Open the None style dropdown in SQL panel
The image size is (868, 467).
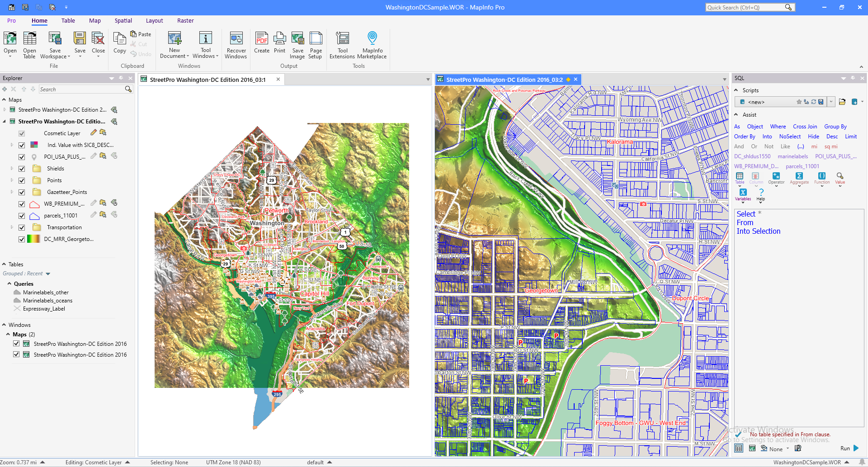788,448
